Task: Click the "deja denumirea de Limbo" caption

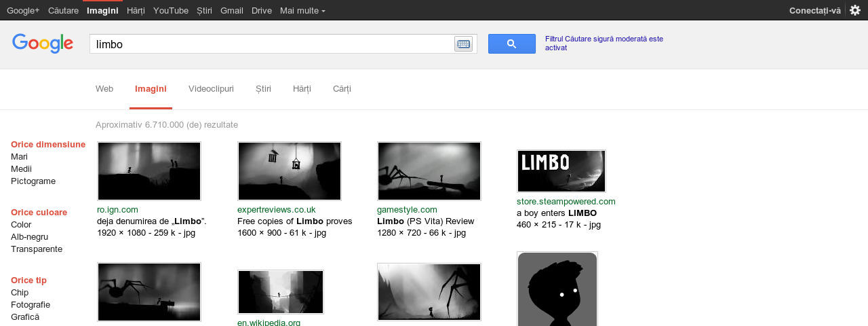Action: 152,221
